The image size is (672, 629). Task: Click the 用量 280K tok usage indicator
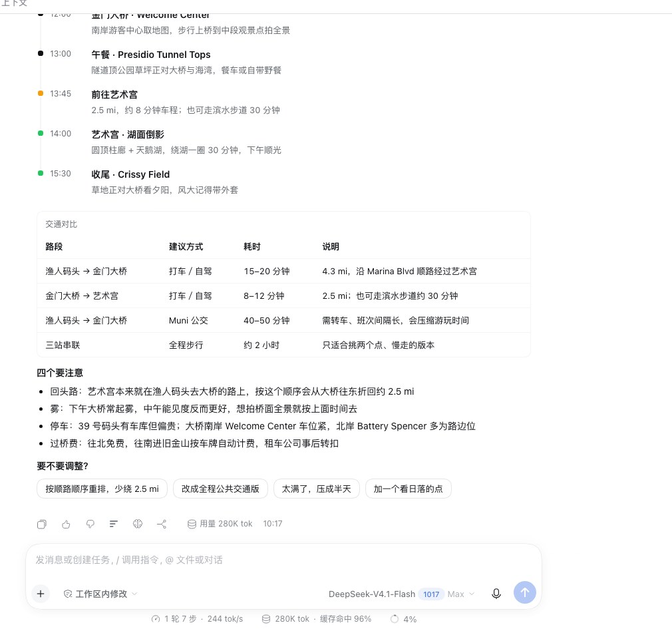(x=220, y=524)
